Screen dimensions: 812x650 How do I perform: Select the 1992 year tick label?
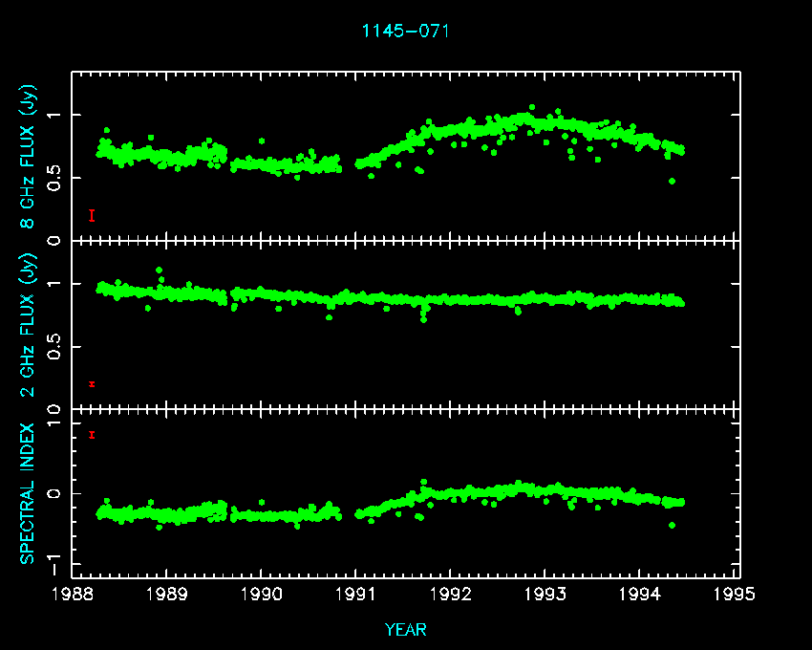[451, 595]
